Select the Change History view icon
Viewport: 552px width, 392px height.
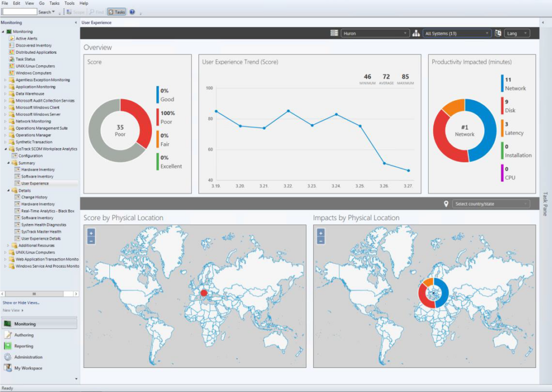tap(17, 197)
